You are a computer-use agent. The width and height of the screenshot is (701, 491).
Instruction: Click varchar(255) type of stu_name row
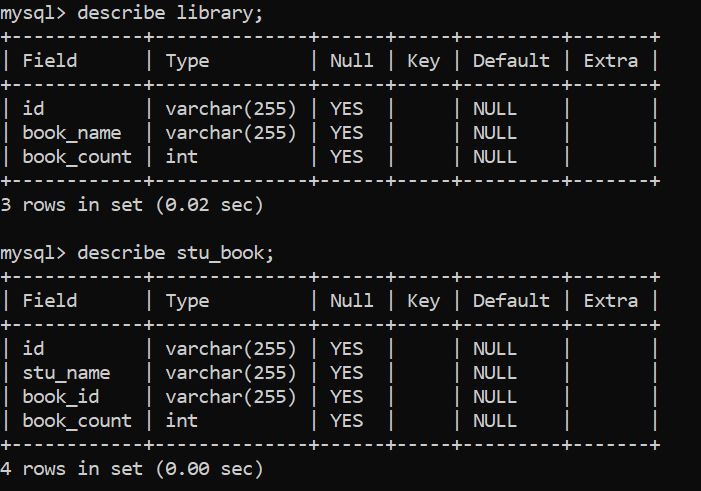231,373
